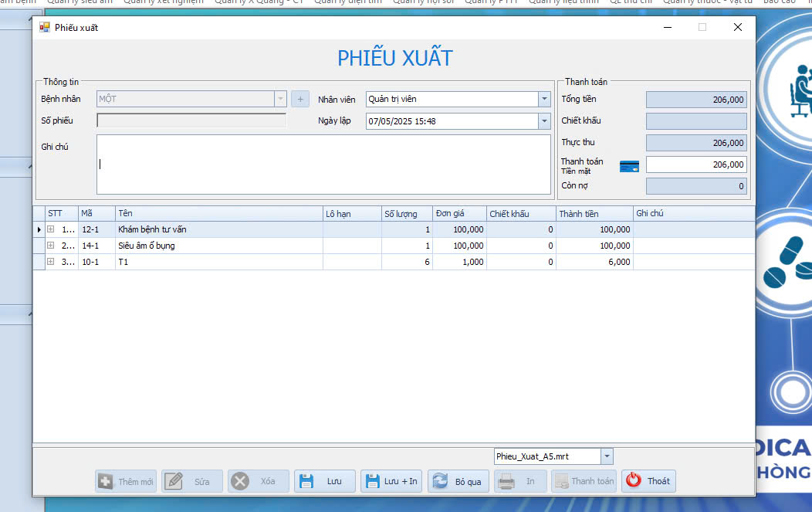Open the Quản lý thuốc - vật tư menu
This screenshot has width=812, height=512.
(x=708, y=2)
